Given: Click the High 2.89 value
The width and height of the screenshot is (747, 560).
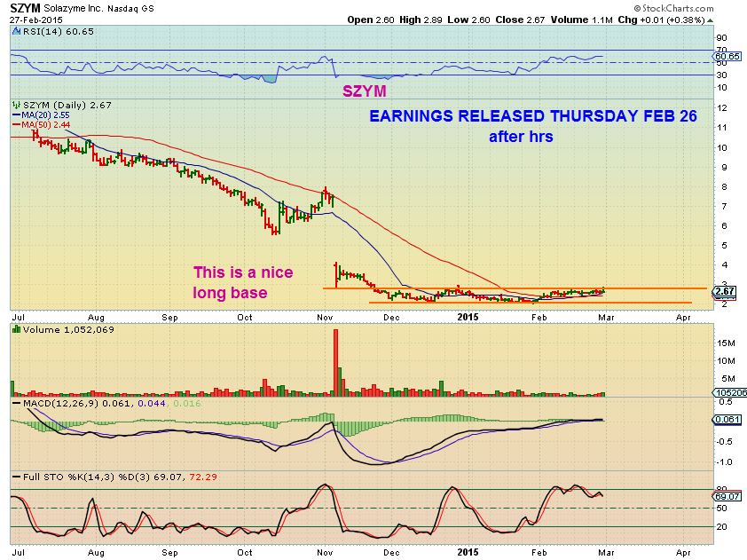Looking at the screenshot, I should (421, 20).
